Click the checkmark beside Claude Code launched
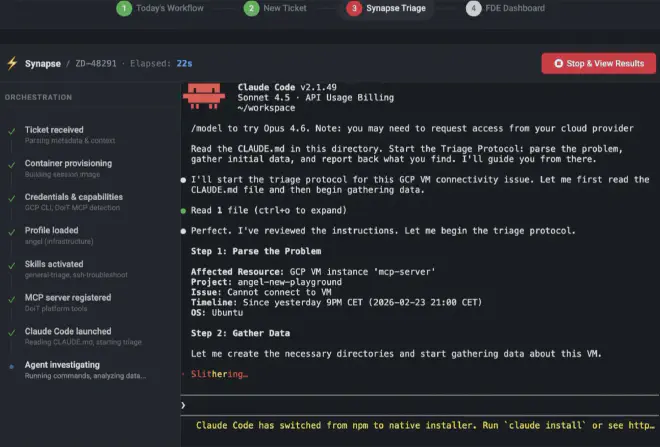This screenshot has width=660, height=447. (x=12, y=333)
